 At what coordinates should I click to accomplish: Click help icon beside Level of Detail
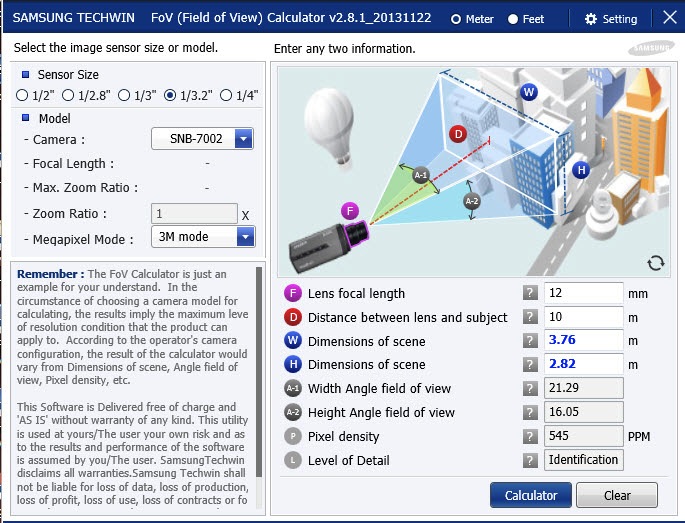pyautogui.click(x=530, y=460)
